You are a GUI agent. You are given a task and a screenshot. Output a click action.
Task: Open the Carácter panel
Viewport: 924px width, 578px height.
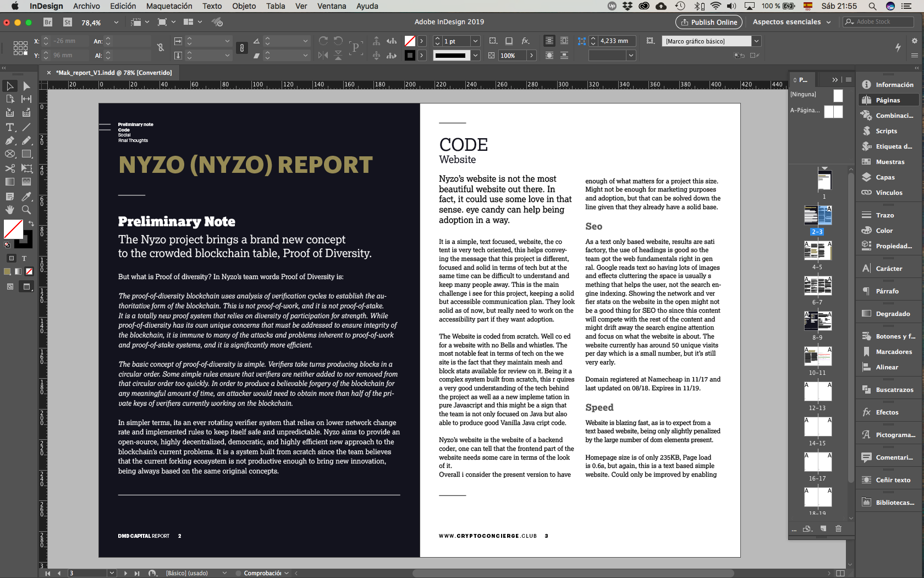point(889,269)
